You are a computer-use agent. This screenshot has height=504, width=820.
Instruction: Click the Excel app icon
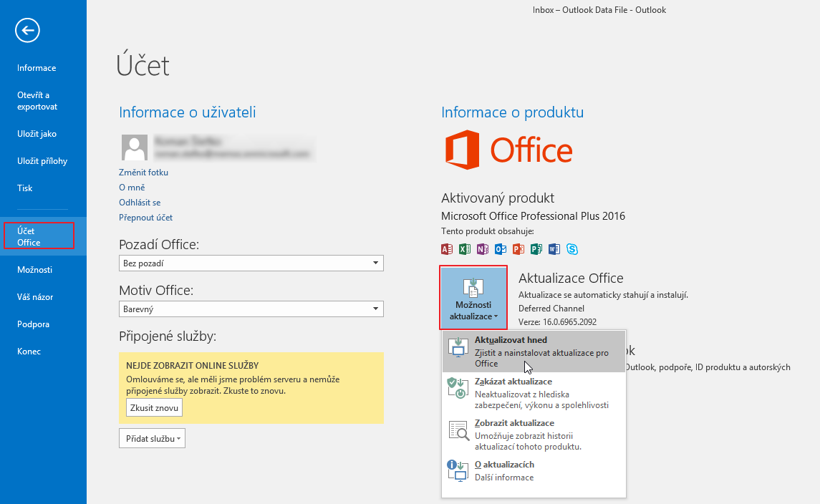[464, 249]
